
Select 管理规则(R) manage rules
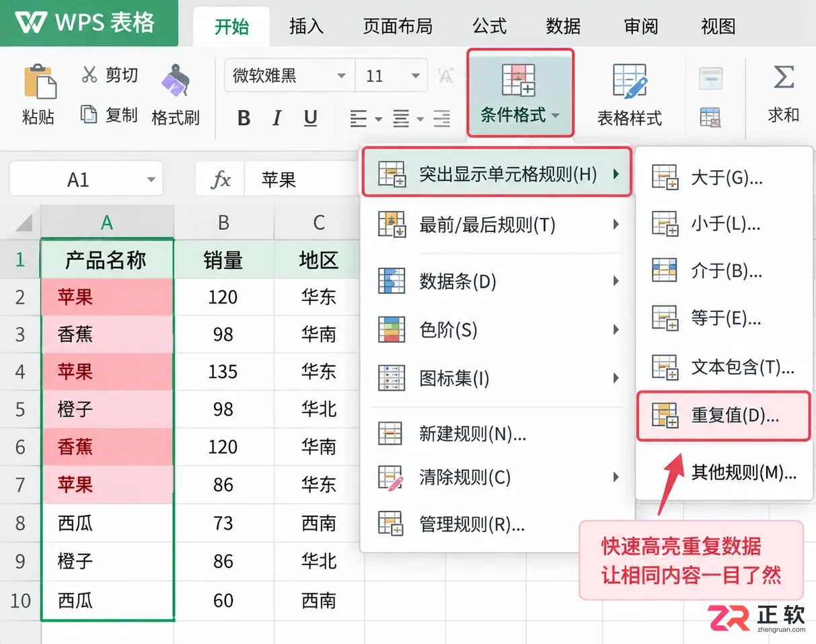click(x=497, y=523)
